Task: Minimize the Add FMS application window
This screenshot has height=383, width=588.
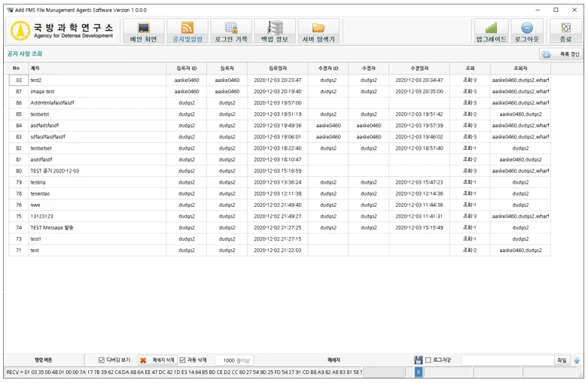Action: point(538,10)
